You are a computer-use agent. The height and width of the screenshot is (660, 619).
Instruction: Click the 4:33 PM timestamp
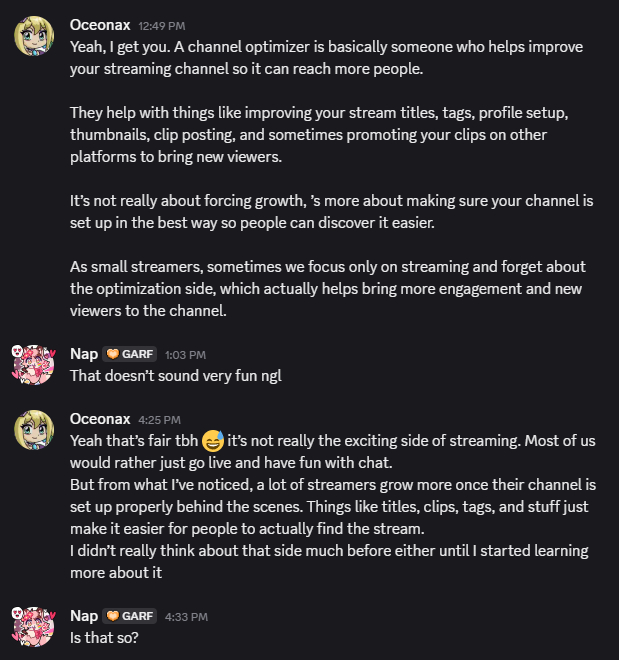coord(186,616)
